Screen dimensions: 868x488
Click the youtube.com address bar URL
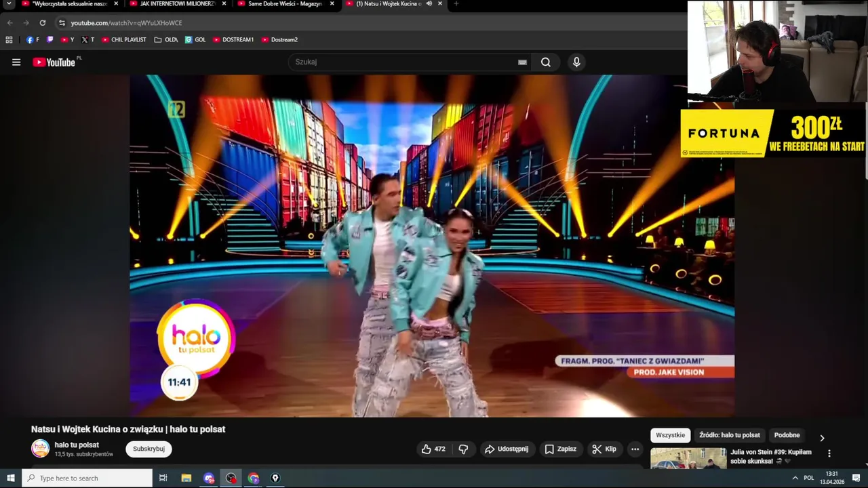click(126, 22)
